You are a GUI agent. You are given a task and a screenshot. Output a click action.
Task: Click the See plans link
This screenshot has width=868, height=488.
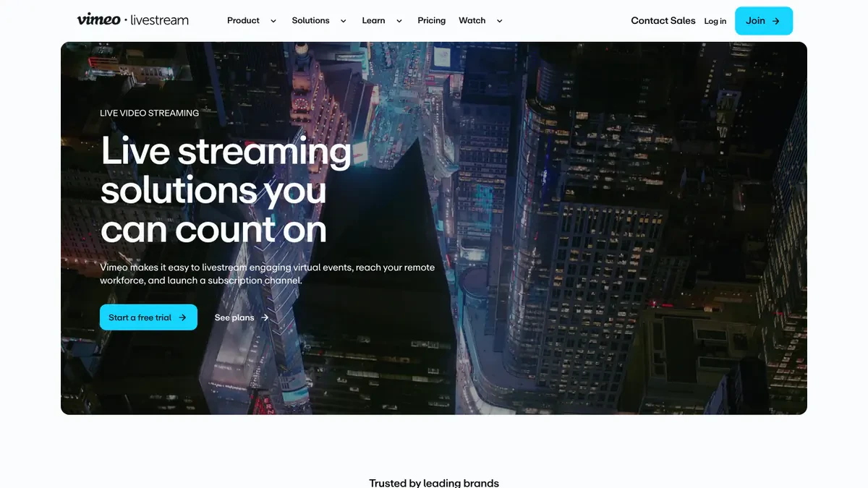pos(242,317)
